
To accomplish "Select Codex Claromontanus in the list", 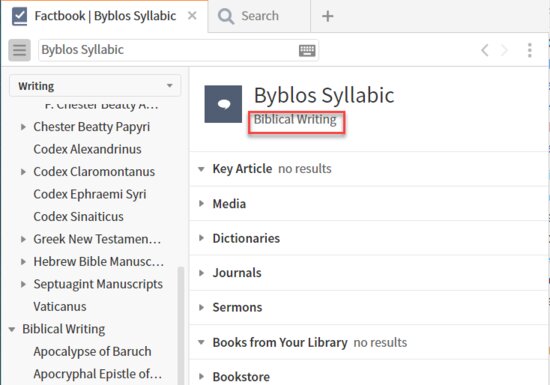I will (x=94, y=172).
